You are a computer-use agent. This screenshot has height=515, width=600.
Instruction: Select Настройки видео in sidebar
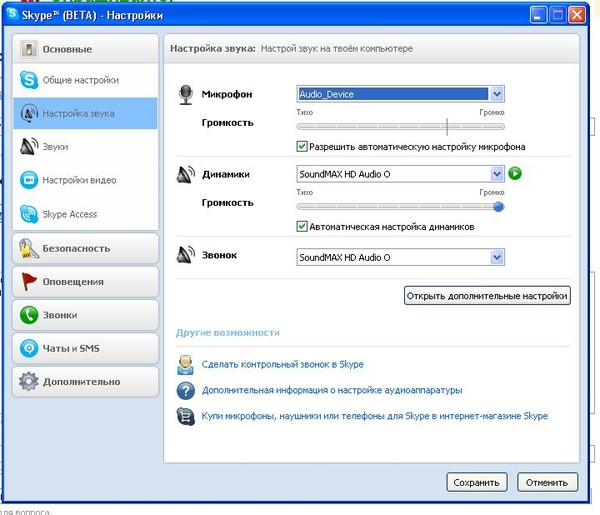tap(85, 180)
